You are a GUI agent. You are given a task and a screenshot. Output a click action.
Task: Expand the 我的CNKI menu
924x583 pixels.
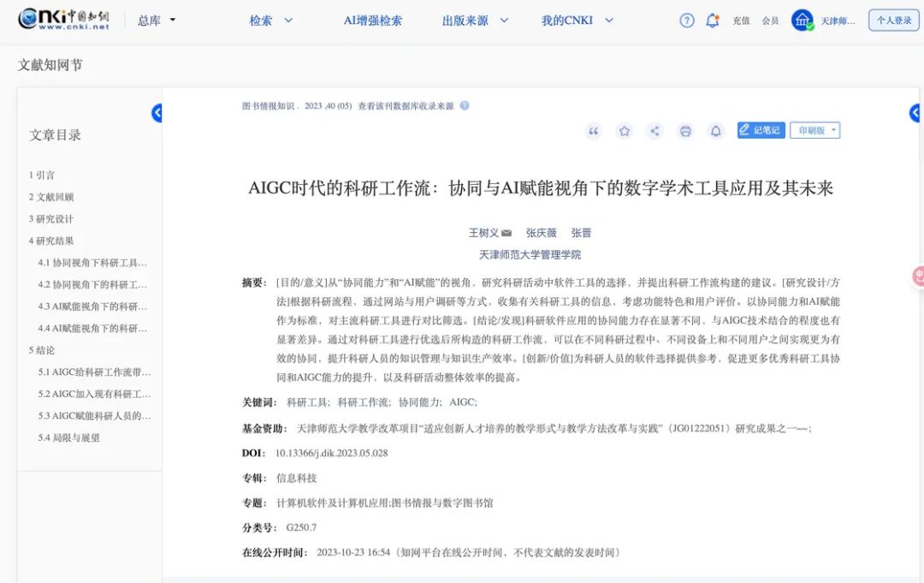(577, 21)
